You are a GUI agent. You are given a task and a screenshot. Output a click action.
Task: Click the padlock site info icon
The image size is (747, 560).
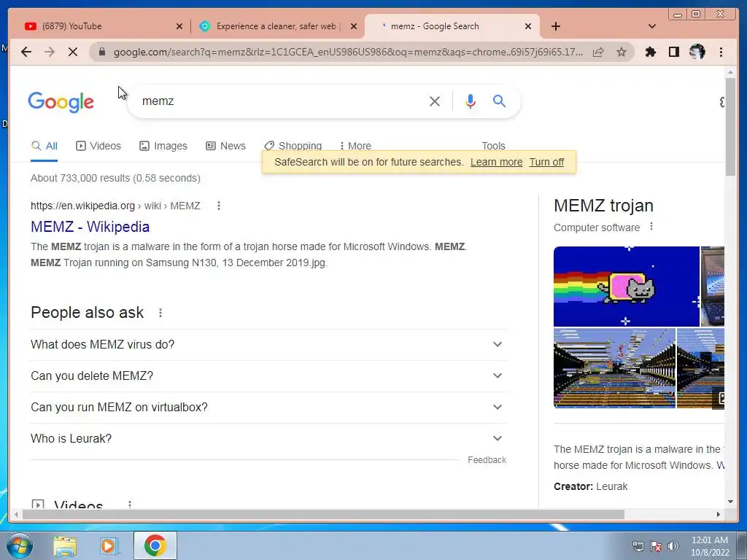pyautogui.click(x=101, y=52)
